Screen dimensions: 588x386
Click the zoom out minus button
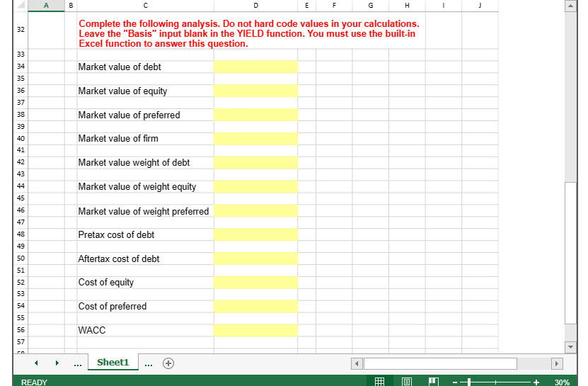(x=454, y=382)
